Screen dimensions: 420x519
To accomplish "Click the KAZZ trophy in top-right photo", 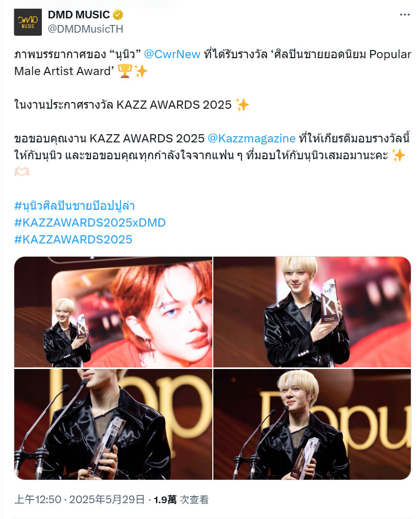I will click(329, 301).
